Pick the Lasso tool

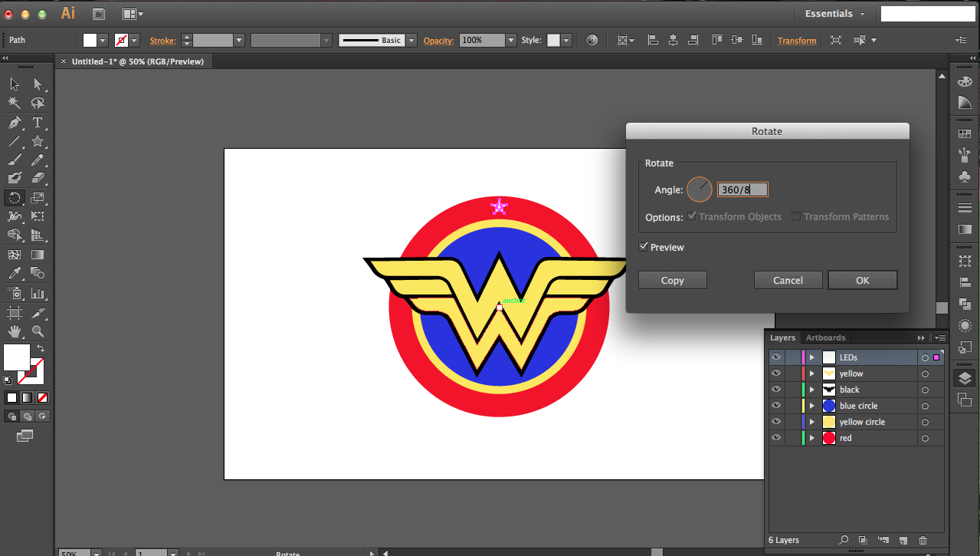tap(38, 103)
